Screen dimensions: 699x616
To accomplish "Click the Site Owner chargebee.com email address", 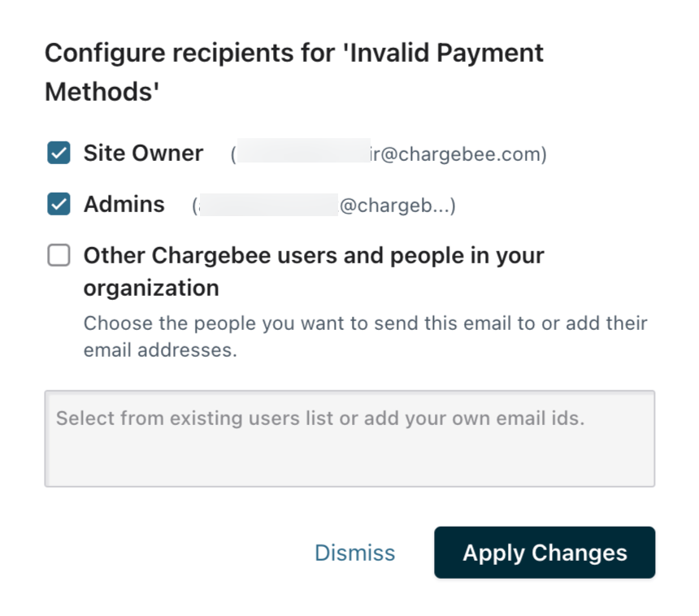I will pos(458,154).
